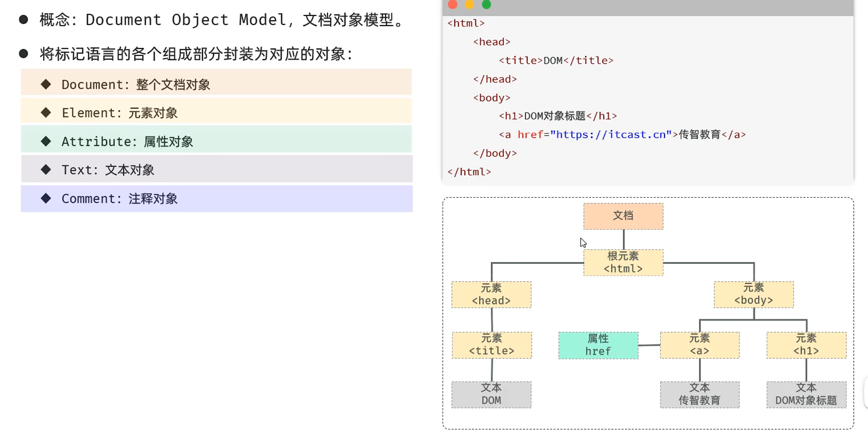The height and width of the screenshot is (434, 868).
Task: Select the 元素 <head> node
Action: click(491, 295)
